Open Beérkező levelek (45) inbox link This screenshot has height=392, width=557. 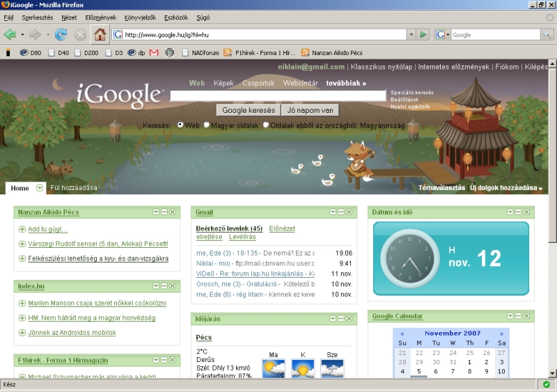(x=229, y=228)
